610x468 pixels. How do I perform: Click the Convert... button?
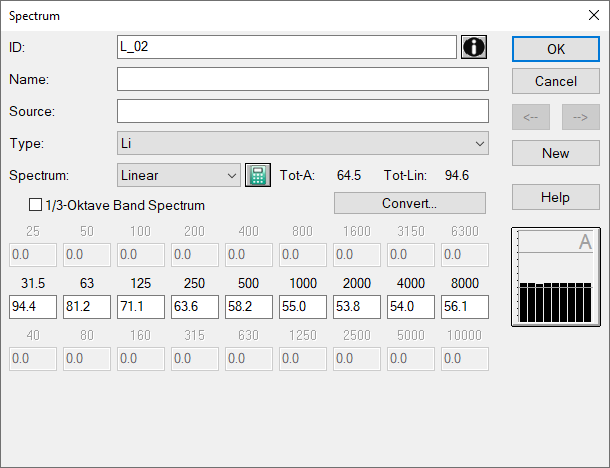point(410,203)
